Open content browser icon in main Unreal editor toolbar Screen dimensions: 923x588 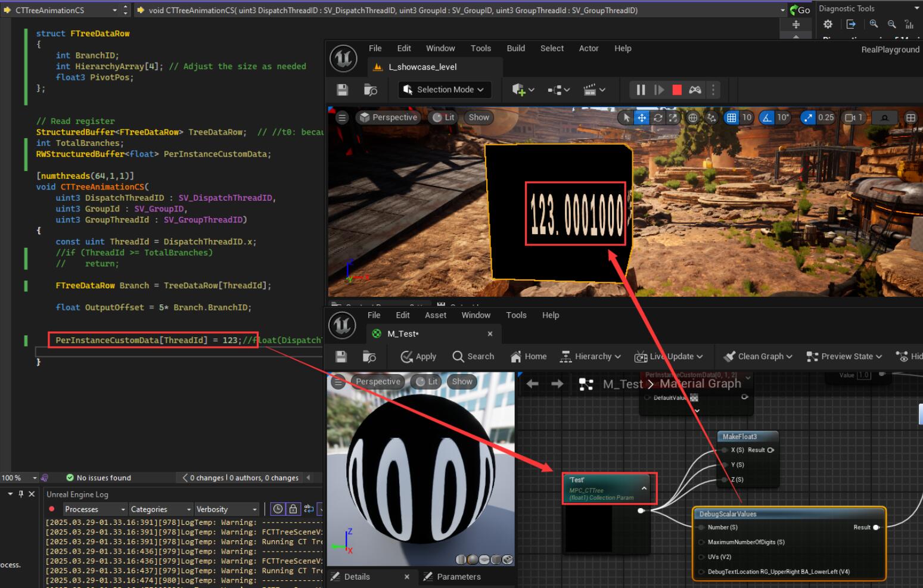coord(370,90)
